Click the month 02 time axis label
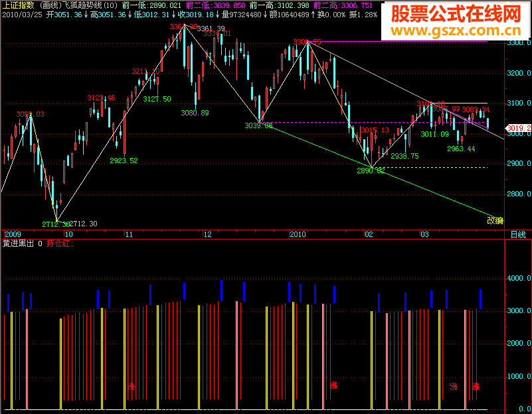Viewport: 532px width, 414px height. (369, 234)
